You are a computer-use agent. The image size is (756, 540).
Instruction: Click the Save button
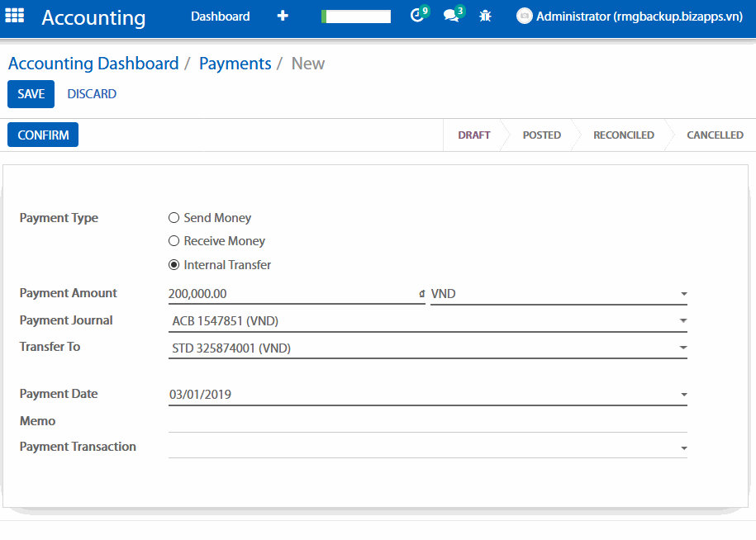pos(31,94)
